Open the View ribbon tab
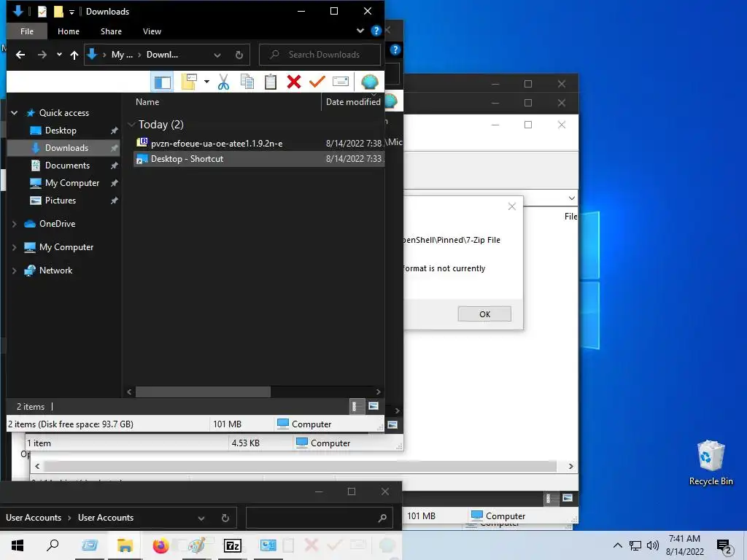 (x=152, y=31)
